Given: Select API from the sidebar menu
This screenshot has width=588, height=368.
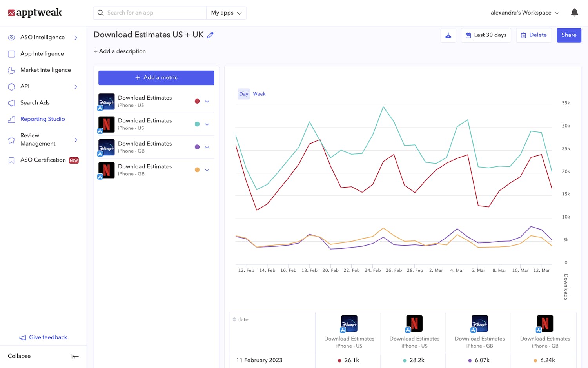Looking at the screenshot, I should pyautogui.click(x=25, y=86).
